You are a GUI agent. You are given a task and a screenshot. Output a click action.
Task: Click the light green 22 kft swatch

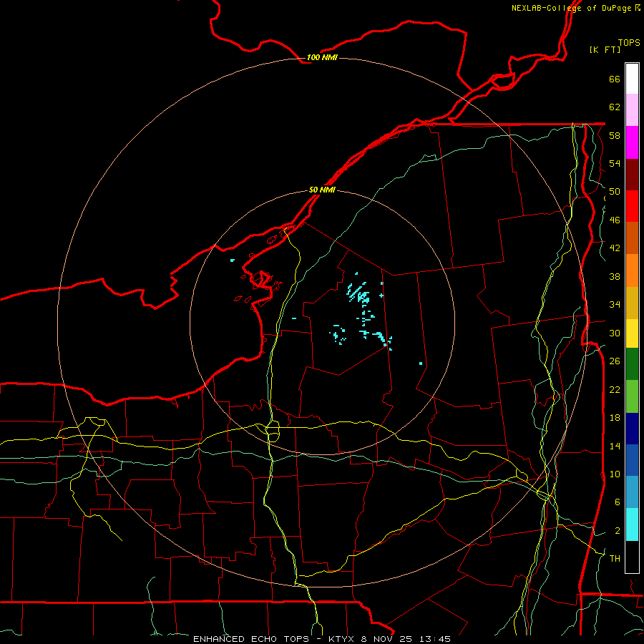click(x=632, y=396)
